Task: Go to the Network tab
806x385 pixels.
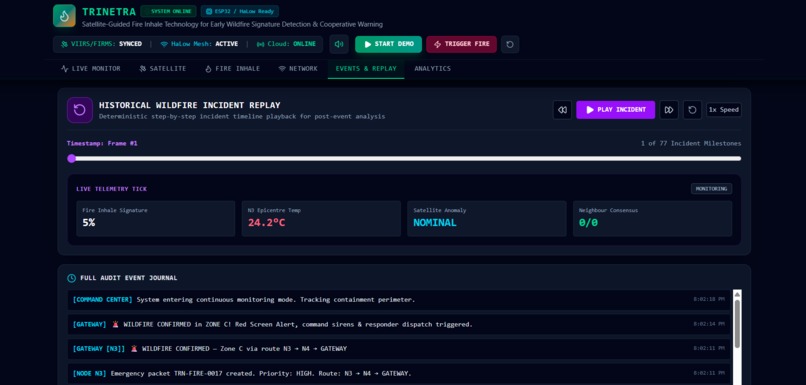Action: [298, 69]
